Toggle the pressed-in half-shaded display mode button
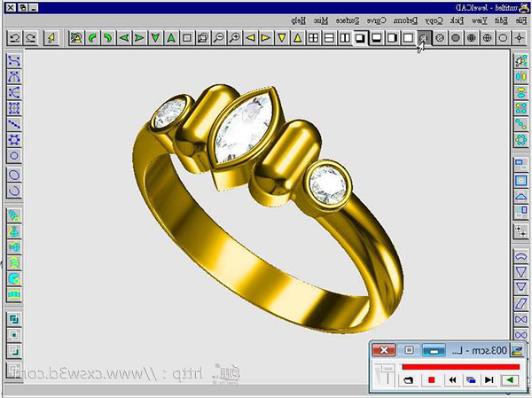This screenshot has width=532, height=398. 361,38
